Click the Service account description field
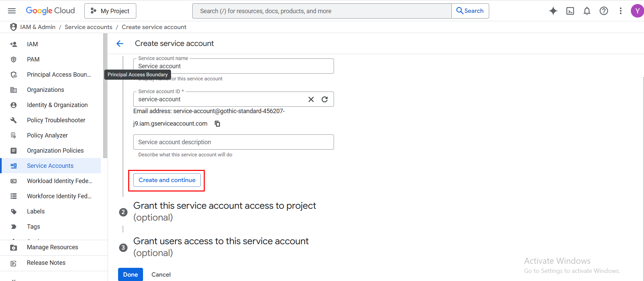The width and height of the screenshot is (644, 281). coord(233,142)
